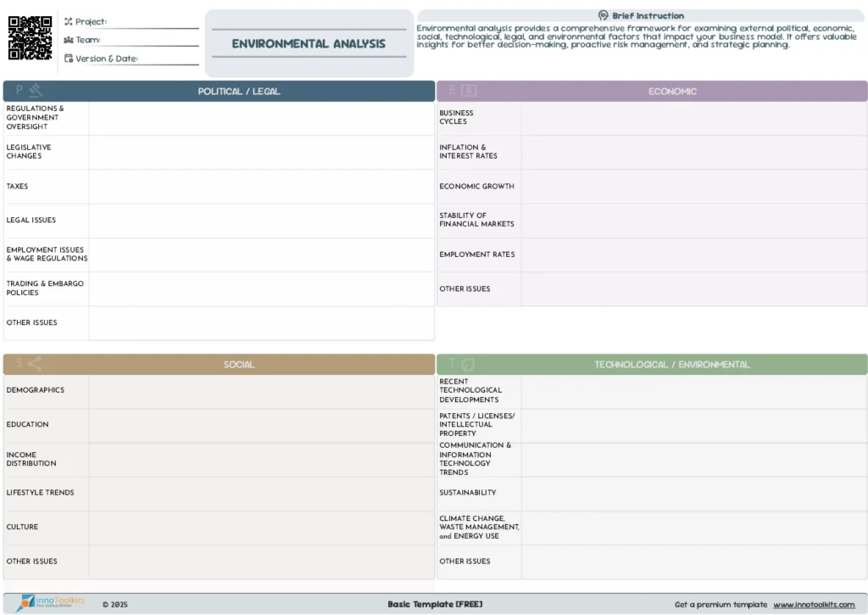Click the gavel icon in Political header
The image size is (868, 615).
(36, 91)
